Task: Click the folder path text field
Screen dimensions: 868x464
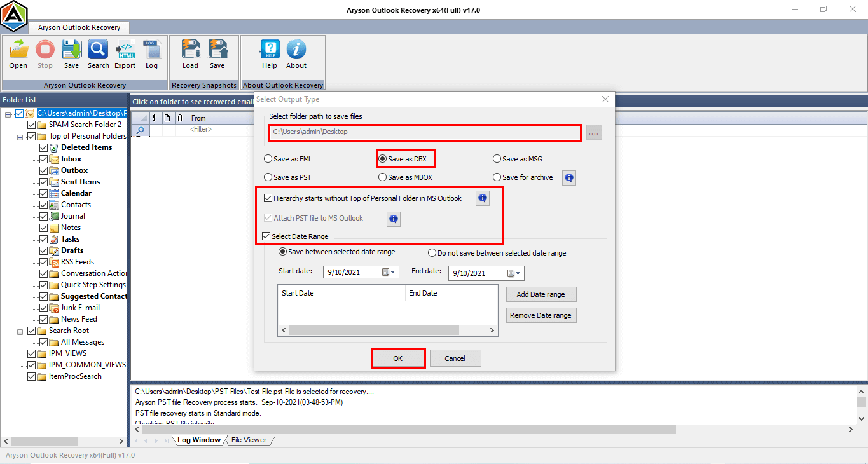Action: (425, 132)
